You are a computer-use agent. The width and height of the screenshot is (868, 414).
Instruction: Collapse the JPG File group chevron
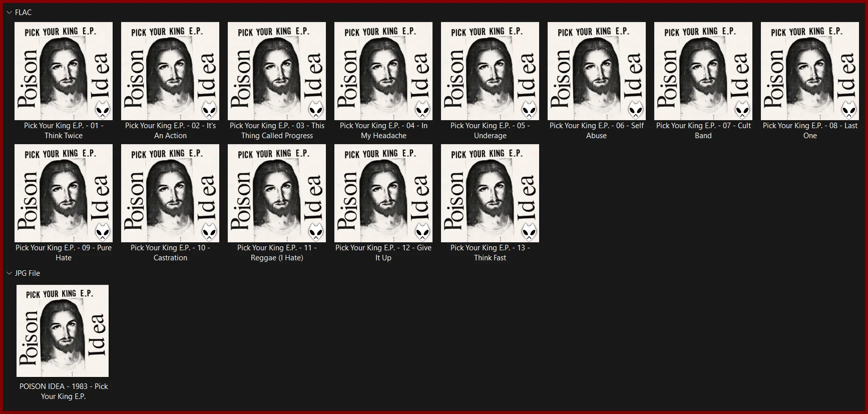click(x=9, y=273)
